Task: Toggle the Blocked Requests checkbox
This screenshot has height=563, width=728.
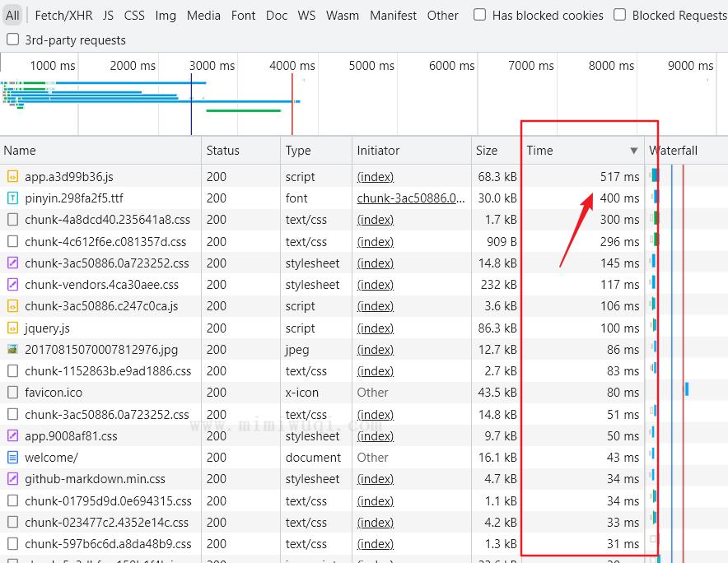Action: [619, 15]
